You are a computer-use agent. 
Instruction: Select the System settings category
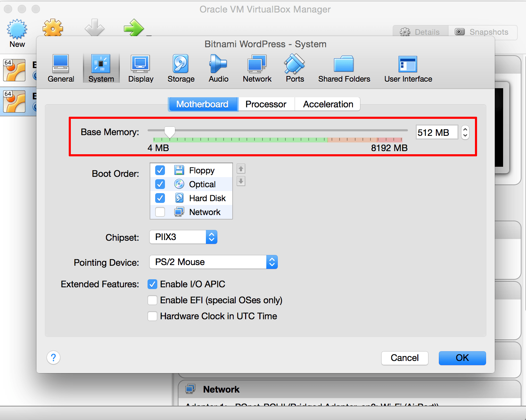coord(101,68)
